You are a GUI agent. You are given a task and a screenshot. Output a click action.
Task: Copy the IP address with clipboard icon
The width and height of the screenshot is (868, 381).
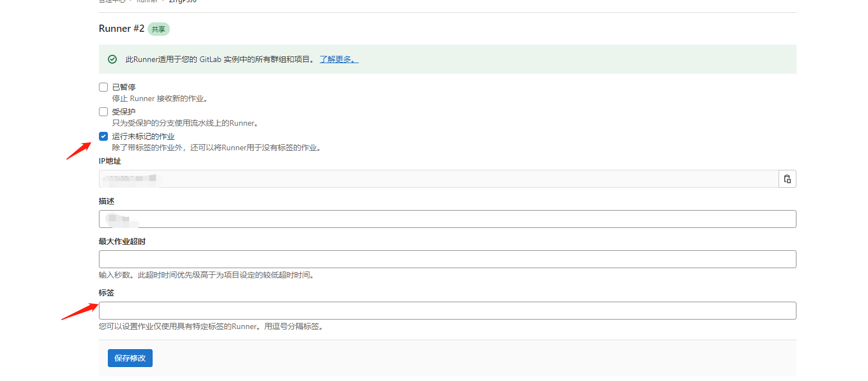787,179
